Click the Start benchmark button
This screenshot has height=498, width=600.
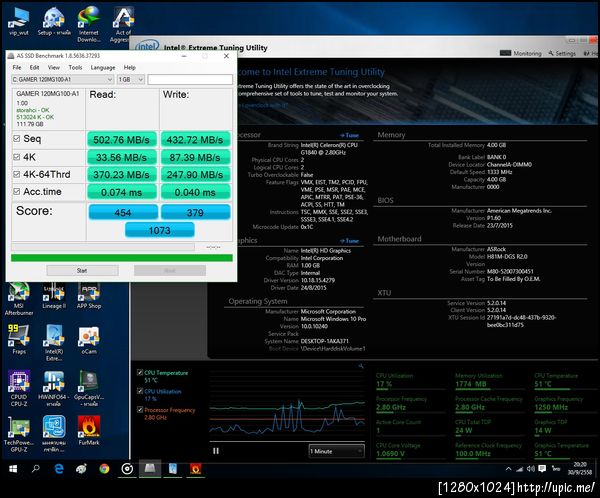(x=82, y=271)
